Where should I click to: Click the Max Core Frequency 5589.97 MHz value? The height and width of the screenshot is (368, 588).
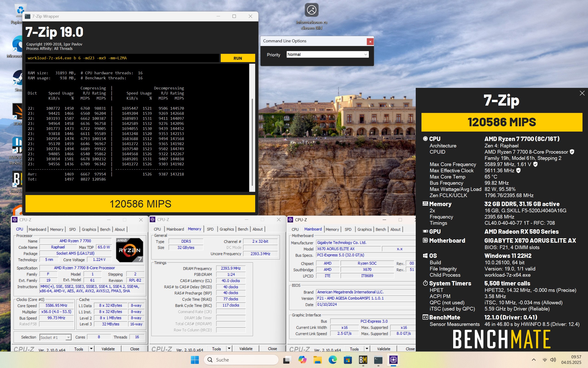(508, 164)
